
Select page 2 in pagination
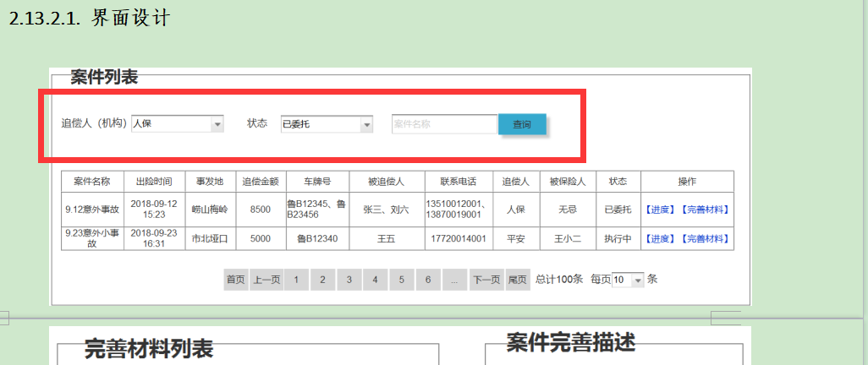click(322, 280)
